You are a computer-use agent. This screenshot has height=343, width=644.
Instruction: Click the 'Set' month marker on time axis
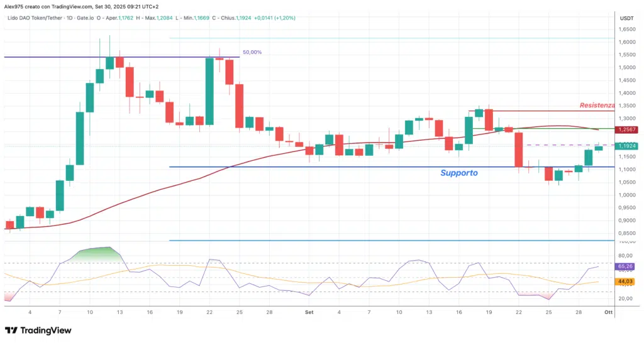(x=309, y=312)
